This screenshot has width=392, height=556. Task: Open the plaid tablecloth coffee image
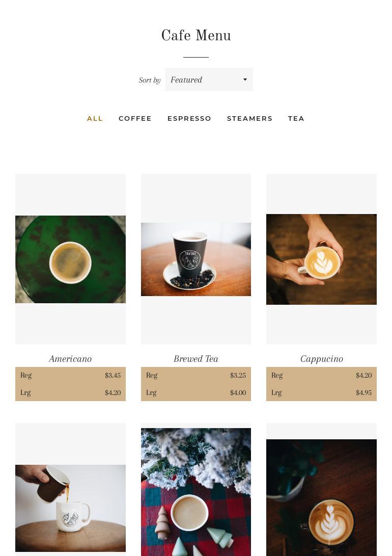tap(196, 492)
